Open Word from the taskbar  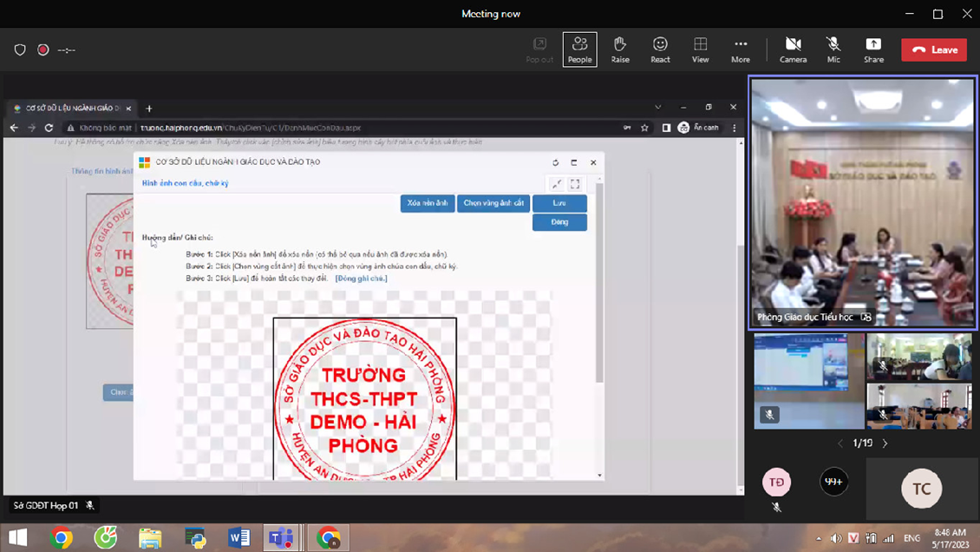[238, 538]
